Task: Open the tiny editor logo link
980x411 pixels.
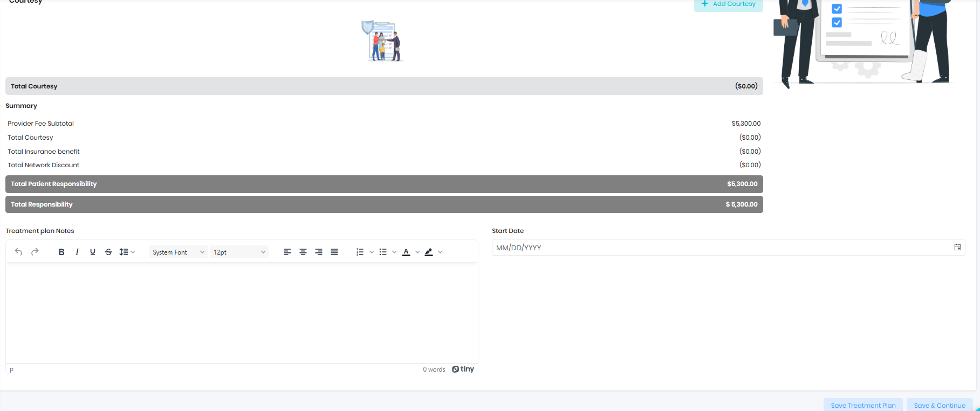Action: click(x=463, y=369)
